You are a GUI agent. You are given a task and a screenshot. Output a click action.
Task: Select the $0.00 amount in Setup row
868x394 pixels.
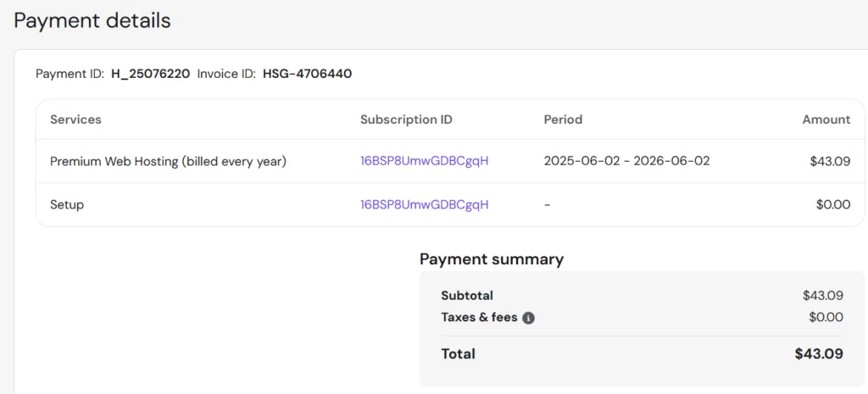[833, 205]
